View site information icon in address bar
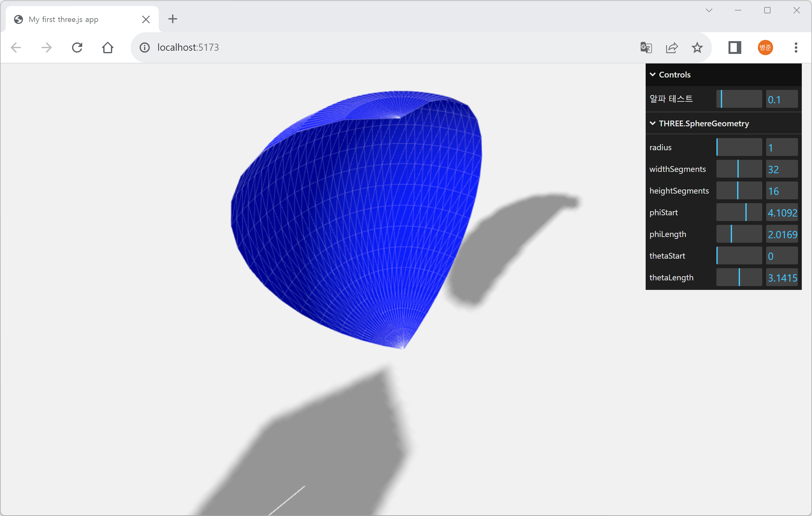 145,48
